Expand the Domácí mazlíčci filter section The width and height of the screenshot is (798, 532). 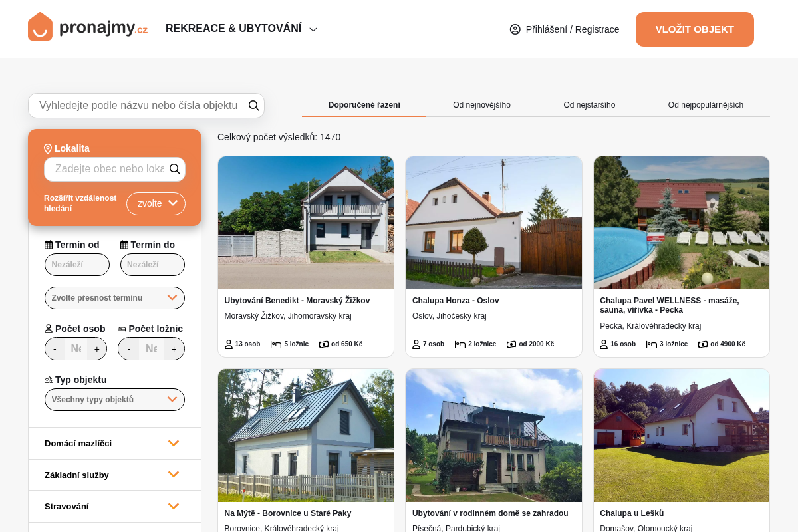point(114,444)
